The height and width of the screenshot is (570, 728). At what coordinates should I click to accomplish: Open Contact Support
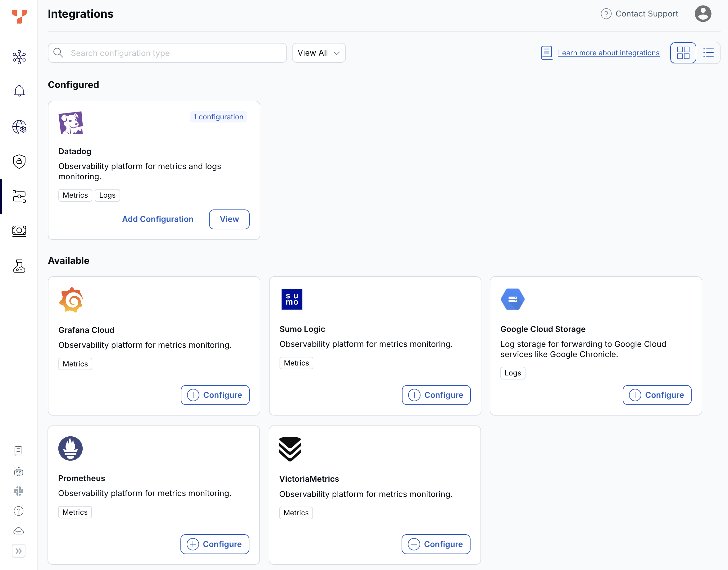(x=647, y=14)
